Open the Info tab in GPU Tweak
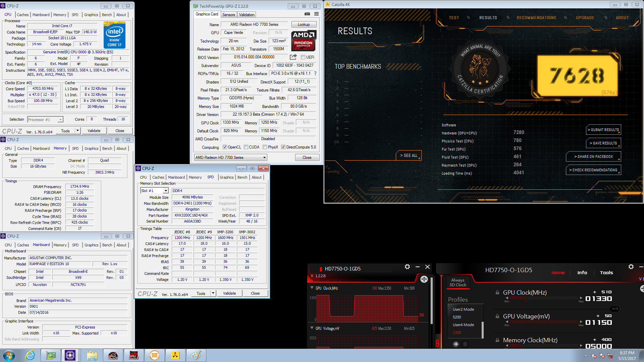The height and width of the screenshot is (362, 644). [x=582, y=273]
